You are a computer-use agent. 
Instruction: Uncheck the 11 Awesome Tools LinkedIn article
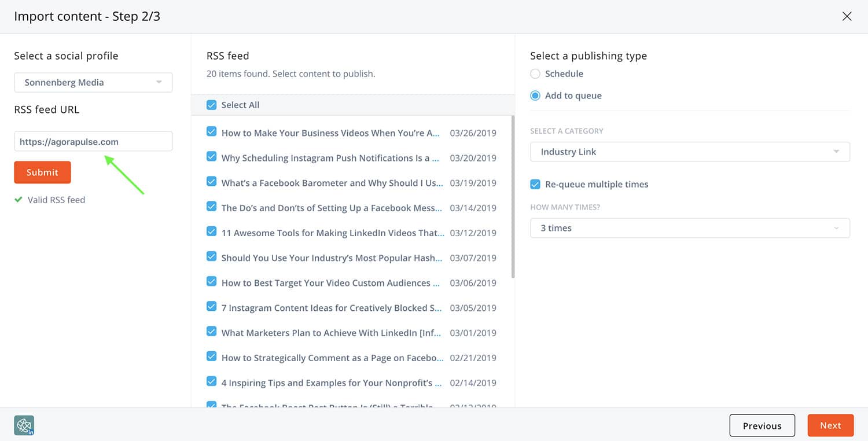pos(212,231)
